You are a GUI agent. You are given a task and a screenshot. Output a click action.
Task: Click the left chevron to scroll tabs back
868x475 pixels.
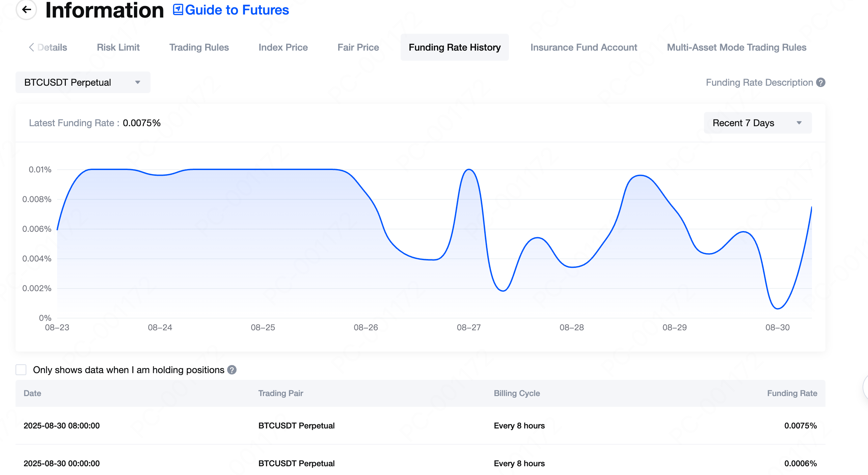pyautogui.click(x=31, y=48)
